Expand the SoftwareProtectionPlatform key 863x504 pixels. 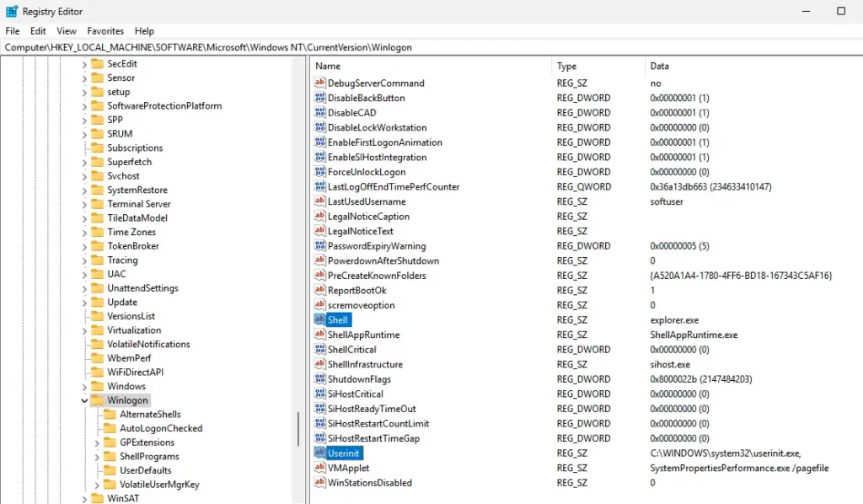tap(84, 106)
